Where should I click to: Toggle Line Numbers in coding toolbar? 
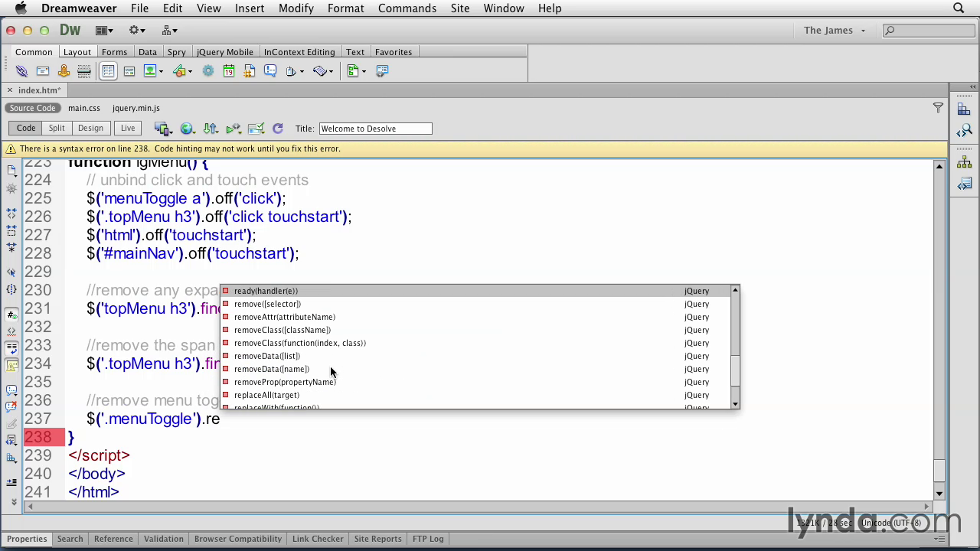click(x=11, y=315)
